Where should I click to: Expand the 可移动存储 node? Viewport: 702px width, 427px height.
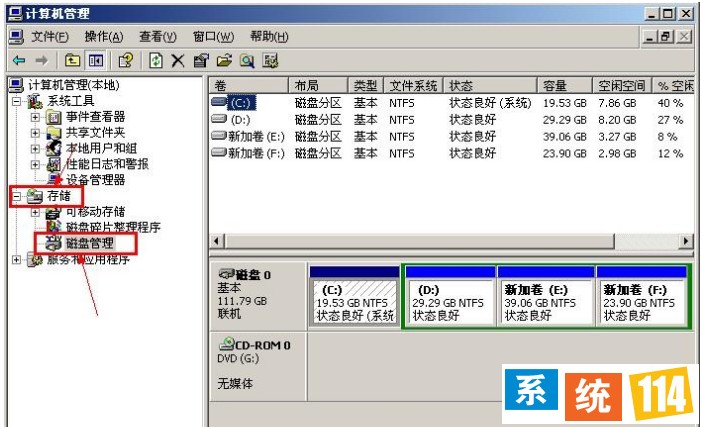click(x=35, y=212)
